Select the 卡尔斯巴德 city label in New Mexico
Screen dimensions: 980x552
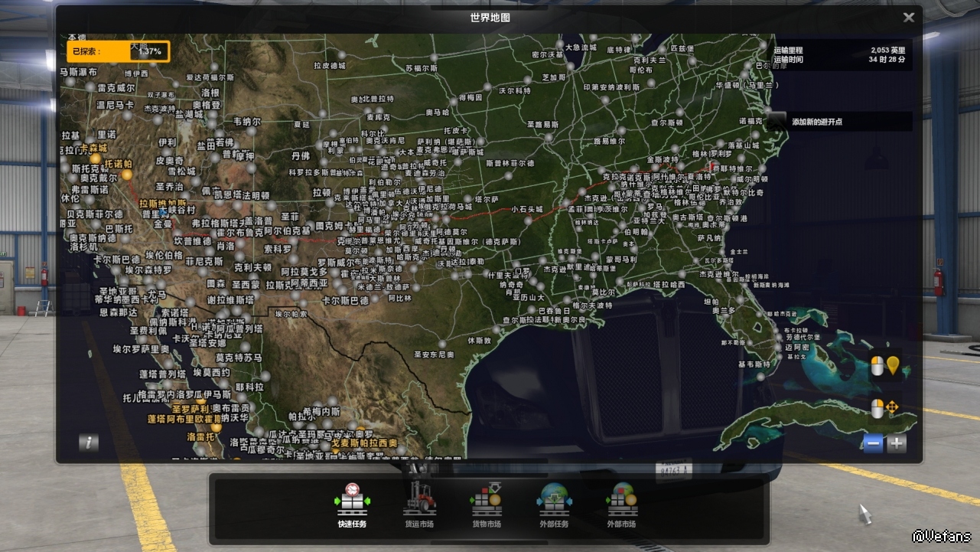click(345, 300)
